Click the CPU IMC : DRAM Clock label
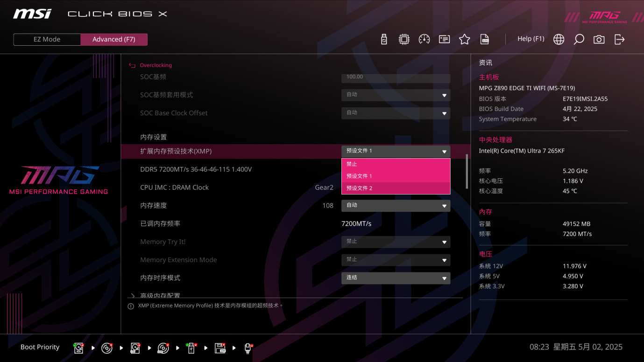Viewport: 644px width, 362px height. point(174,188)
